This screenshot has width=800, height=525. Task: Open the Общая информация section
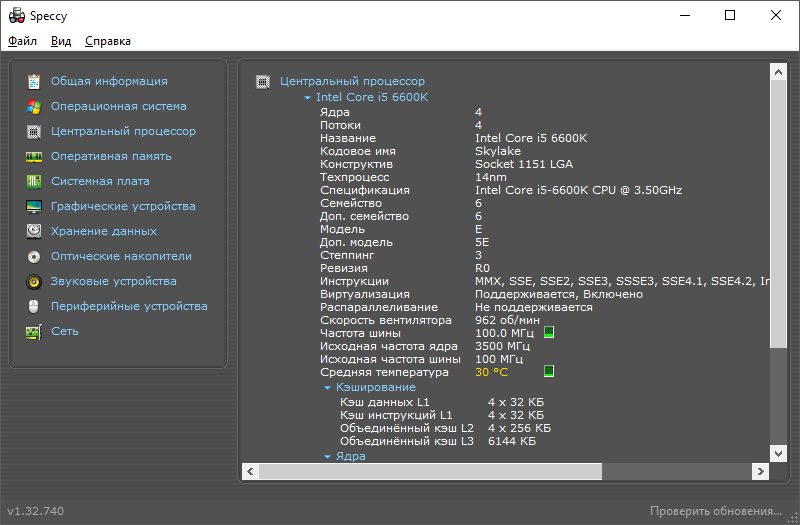coord(109,81)
